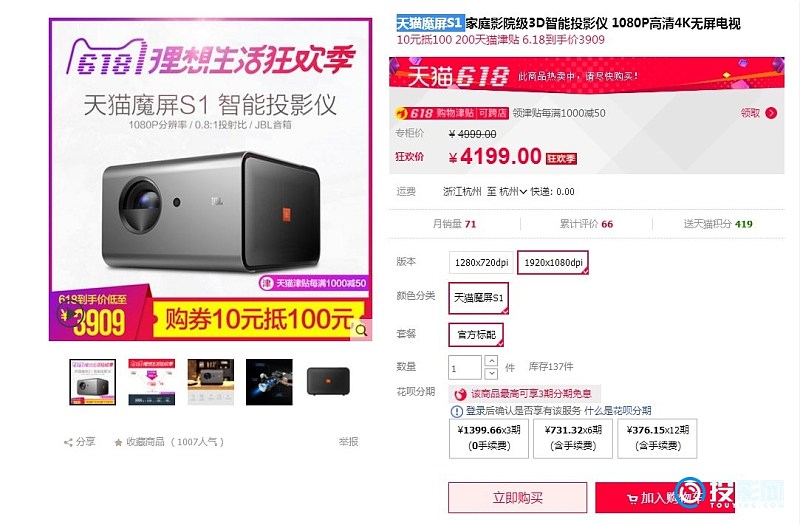Select the black projector back view thumbnail
The image size is (800, 525).
coord(328,382)
